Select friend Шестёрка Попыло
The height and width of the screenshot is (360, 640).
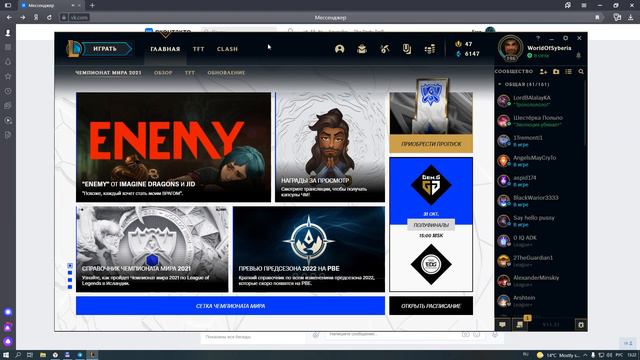(x=540, y=121)
